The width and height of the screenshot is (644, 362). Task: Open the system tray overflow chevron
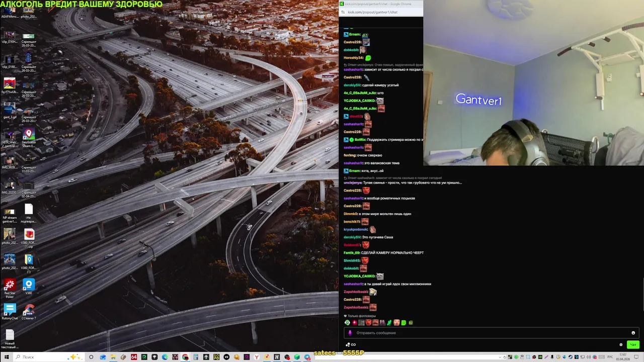[500, 357]
